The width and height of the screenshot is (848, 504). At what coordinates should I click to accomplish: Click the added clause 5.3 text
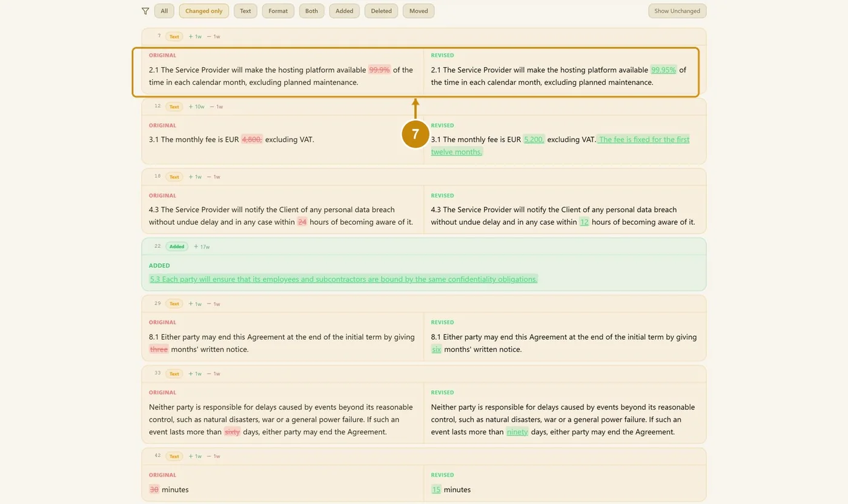tap(343, 279)
